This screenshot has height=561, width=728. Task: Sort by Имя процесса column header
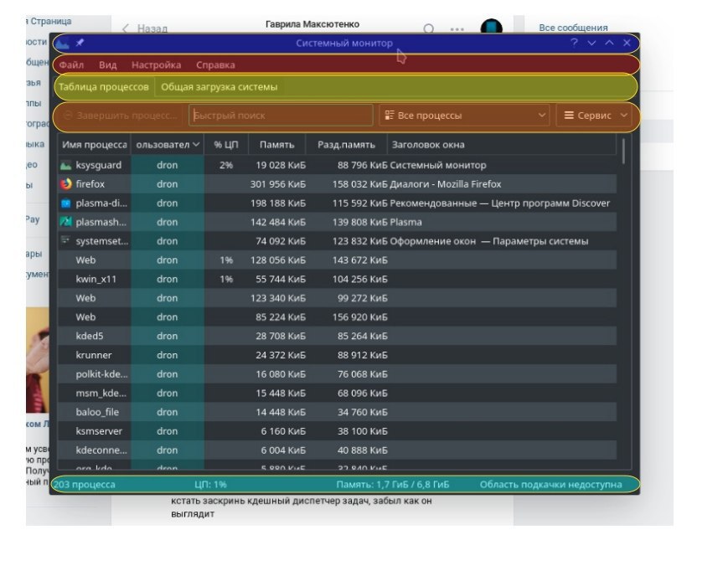click(x=95, y=145)
